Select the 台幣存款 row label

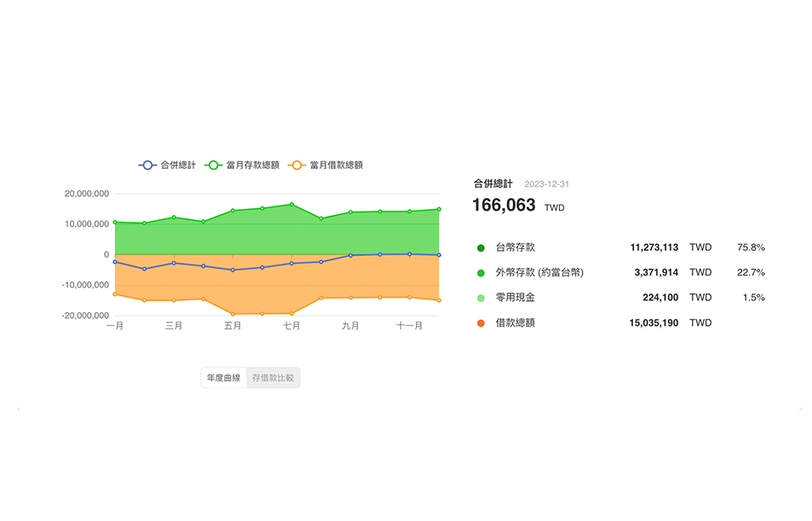coord(515,248)
